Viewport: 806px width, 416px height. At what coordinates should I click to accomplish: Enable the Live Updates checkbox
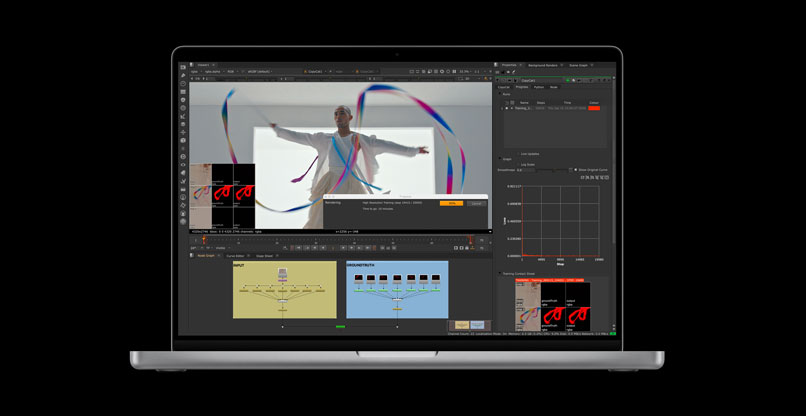[516, 154]
